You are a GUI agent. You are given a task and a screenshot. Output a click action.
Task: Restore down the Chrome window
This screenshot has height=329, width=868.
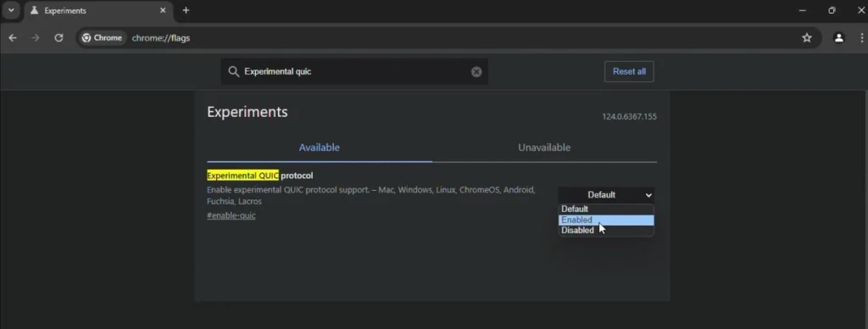point(832,10)
